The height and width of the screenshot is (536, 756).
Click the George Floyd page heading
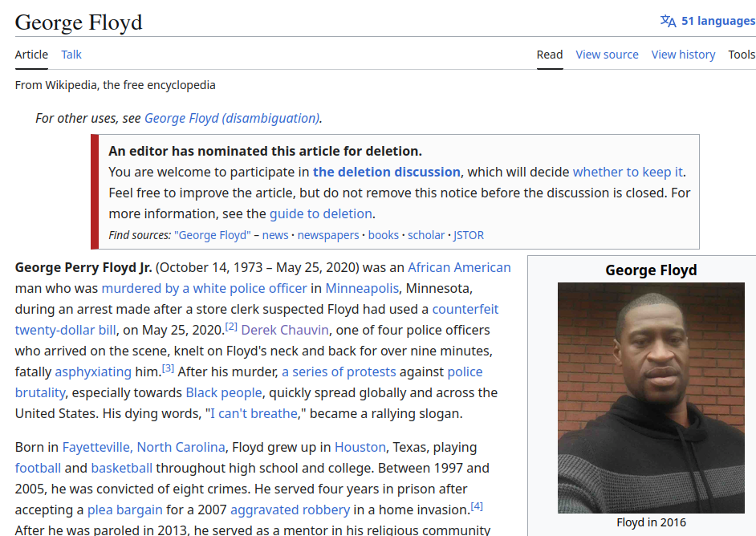[79, 22]
